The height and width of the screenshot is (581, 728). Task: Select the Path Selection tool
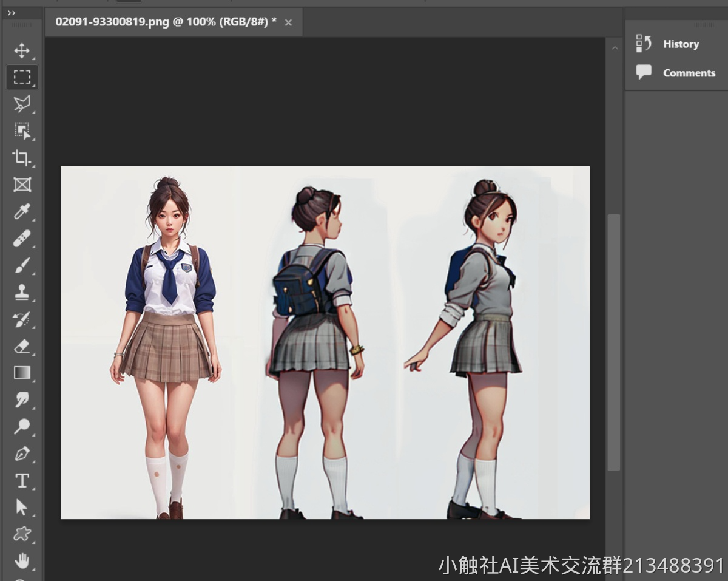[x=22, y=507]
